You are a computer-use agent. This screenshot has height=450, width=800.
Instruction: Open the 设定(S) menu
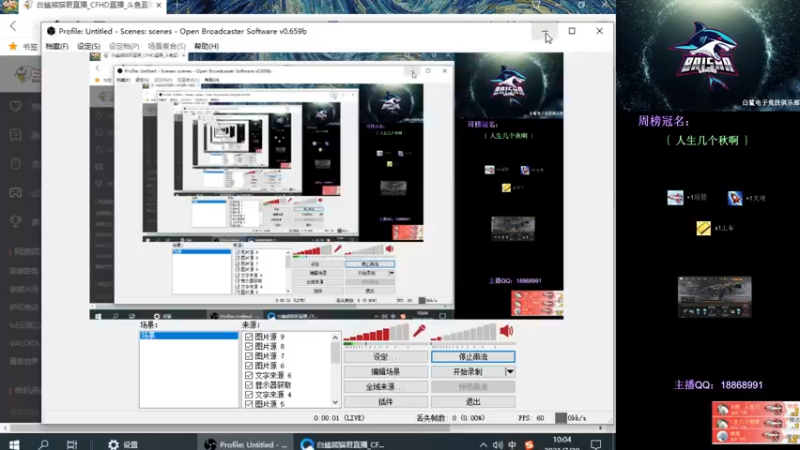click(88, 46)
